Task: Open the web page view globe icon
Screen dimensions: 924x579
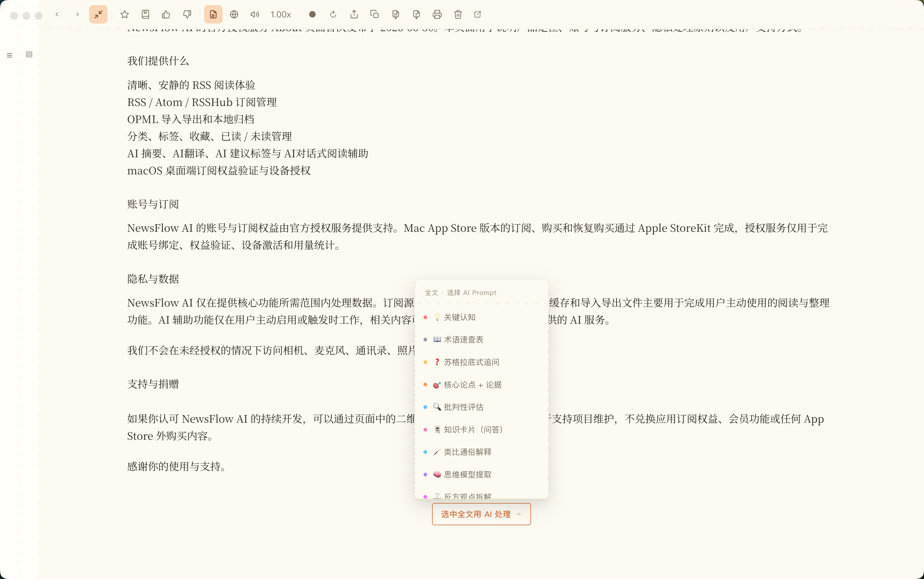Action: click(x=234, y=15)
